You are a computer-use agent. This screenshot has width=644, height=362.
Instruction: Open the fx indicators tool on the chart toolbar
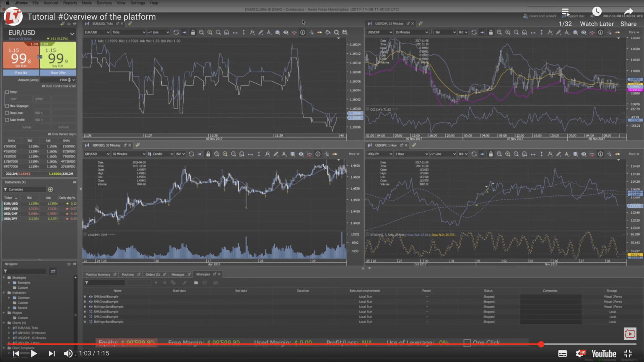click(x=252, y=32)
